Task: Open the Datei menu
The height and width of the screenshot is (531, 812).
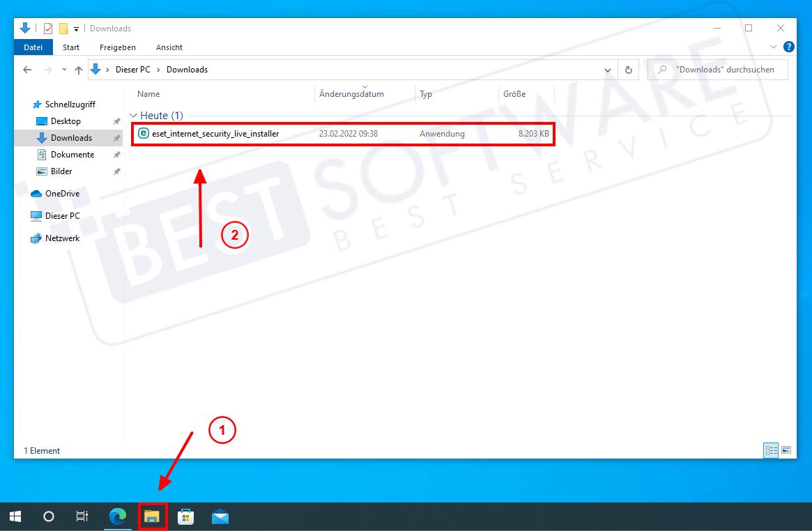Action: coord(33,47)
